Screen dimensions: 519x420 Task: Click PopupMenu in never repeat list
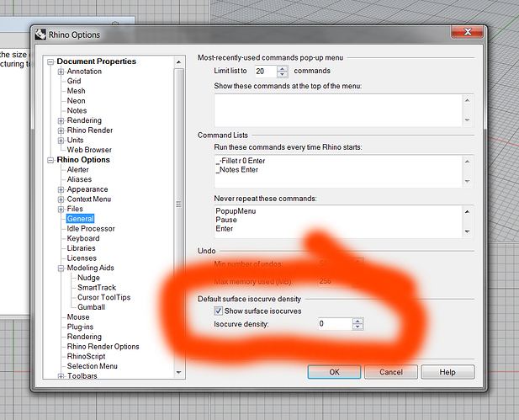pyautogui.click(x=236, y=211)
